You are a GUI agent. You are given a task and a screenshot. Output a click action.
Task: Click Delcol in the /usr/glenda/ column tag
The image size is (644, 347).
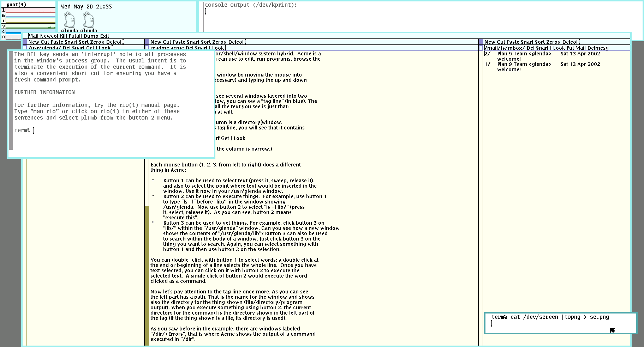114,42
